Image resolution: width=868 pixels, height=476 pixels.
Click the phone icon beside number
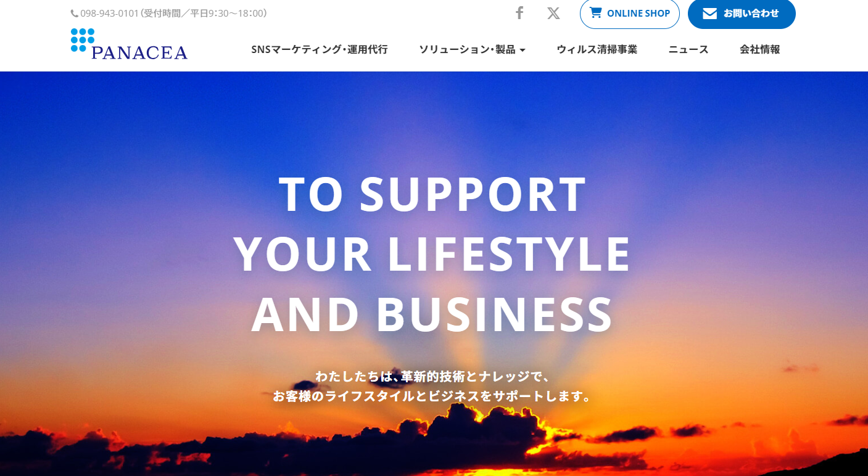[x=75, y=14]
